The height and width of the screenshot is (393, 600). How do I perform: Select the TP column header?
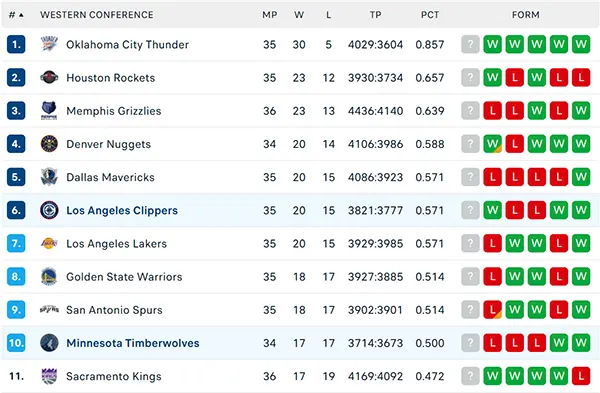click(x=375, y=15)
